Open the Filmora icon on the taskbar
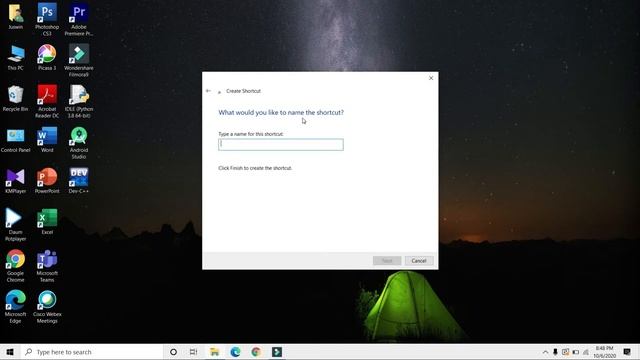This screenshot has height=360, width=640. coord(277,352)
